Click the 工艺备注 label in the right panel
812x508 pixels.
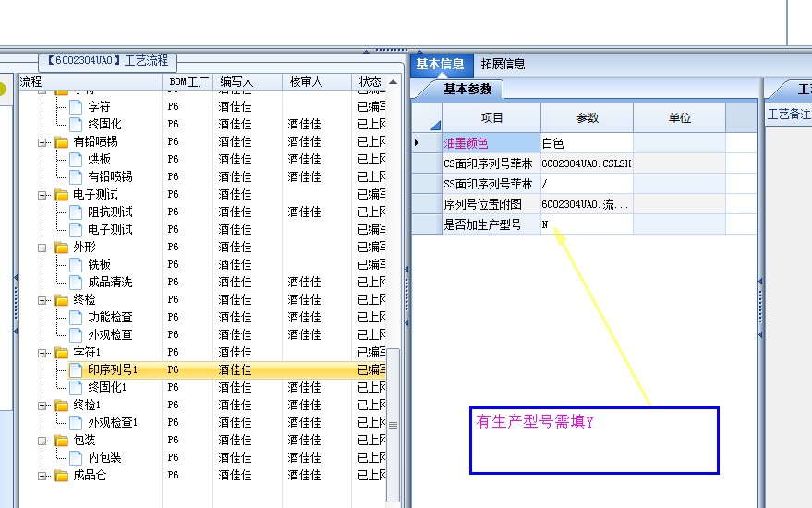coord(789,114)
